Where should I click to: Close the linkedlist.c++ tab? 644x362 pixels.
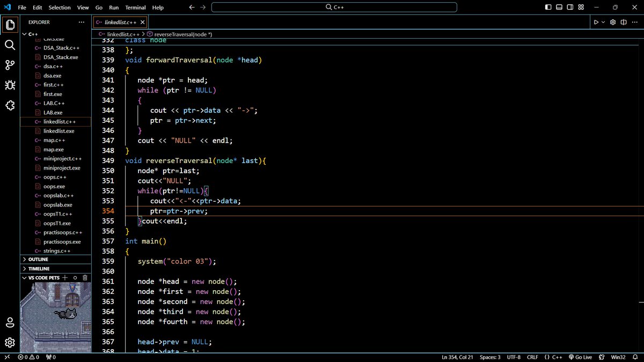142,22
